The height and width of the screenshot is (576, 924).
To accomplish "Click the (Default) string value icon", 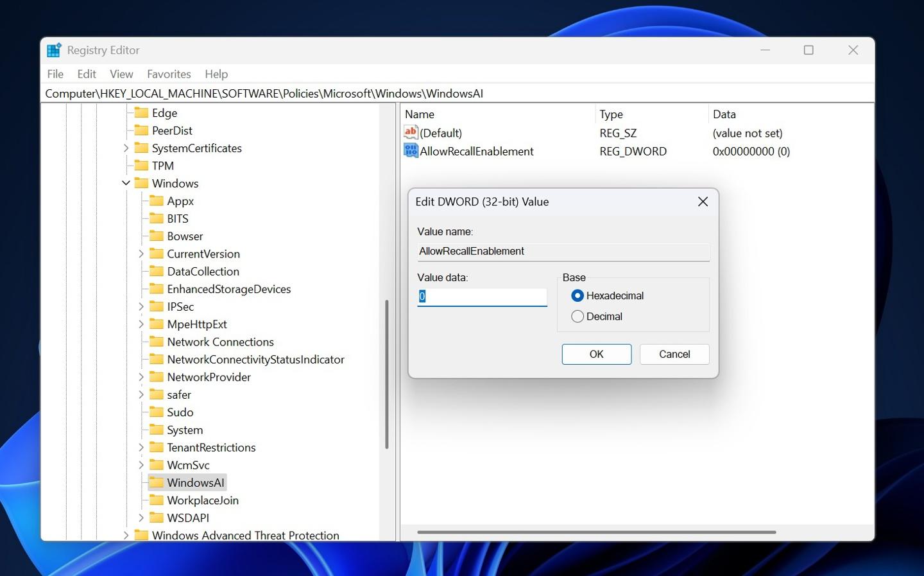I will pos(411,133).
